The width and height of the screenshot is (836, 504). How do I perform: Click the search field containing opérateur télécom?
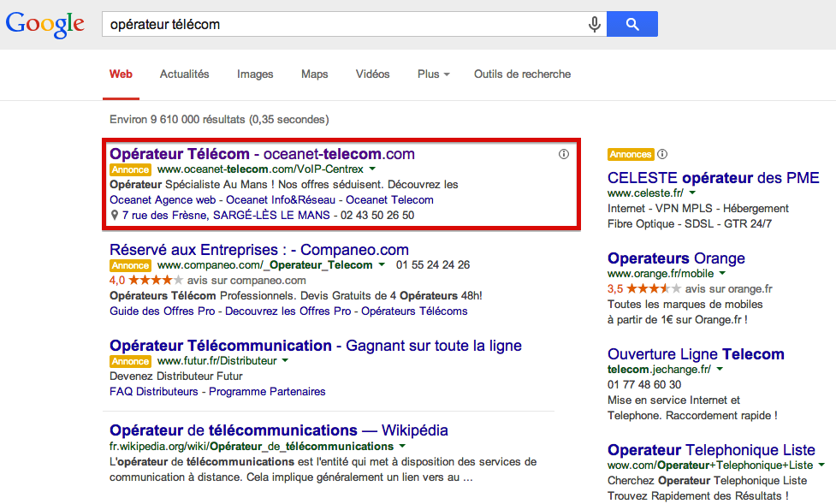tap(345, 24)
